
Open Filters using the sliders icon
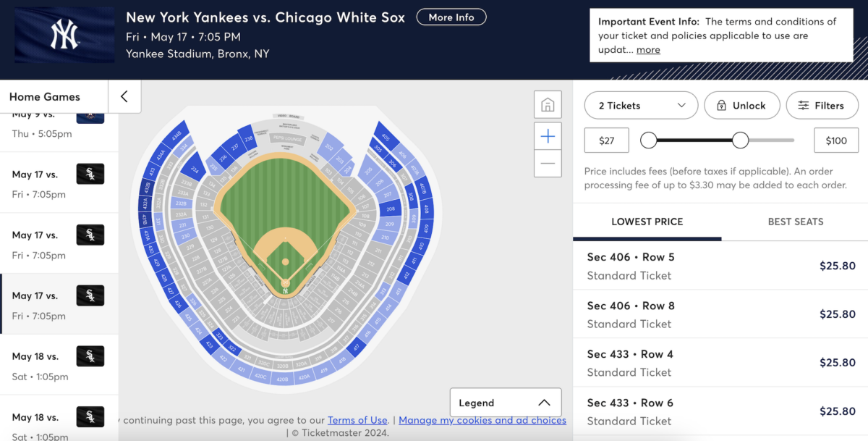pyautogui.click(x=822, y=105)
